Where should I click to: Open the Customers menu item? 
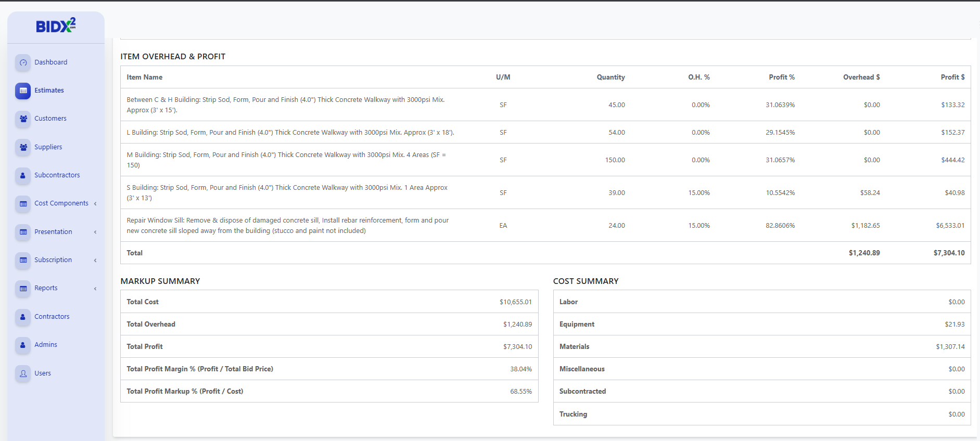(50, 119)
